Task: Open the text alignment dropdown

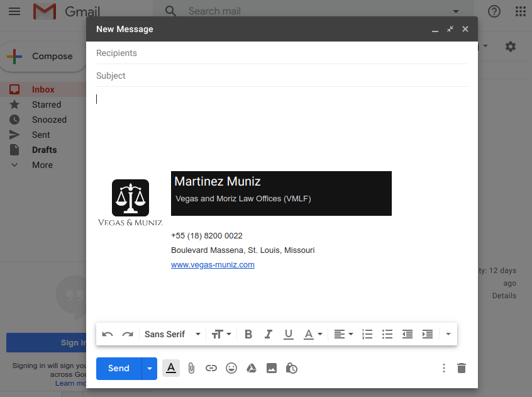Action: point(343,335)
